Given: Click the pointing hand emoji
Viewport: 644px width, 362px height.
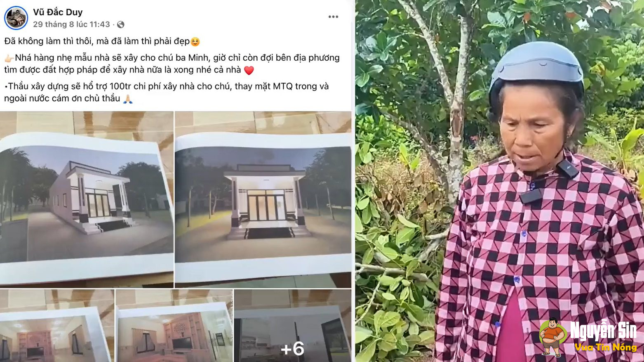Looking at the screenshot, I should click(9, 58).
